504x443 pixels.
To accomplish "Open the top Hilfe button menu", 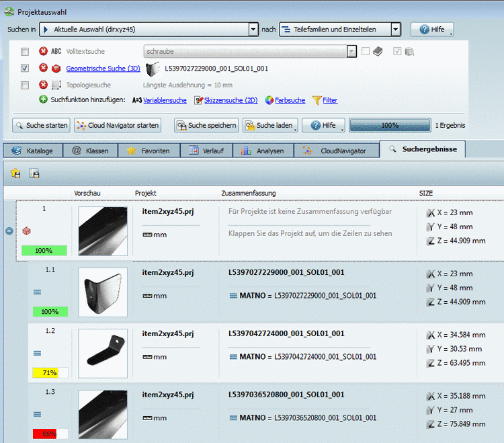I will pos(432,30).
